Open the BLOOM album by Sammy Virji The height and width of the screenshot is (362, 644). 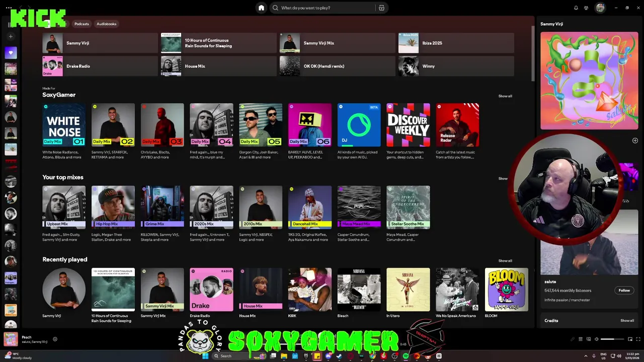(506, 290)
